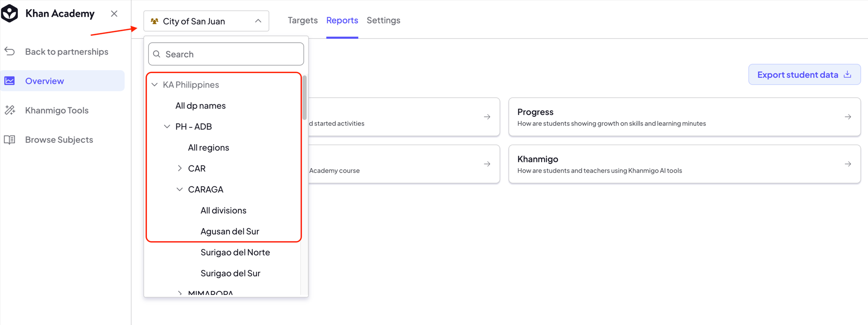The width and height of the screenshot is (868, 325).
Task: Open the Reports tab
Action: (342, 20)
